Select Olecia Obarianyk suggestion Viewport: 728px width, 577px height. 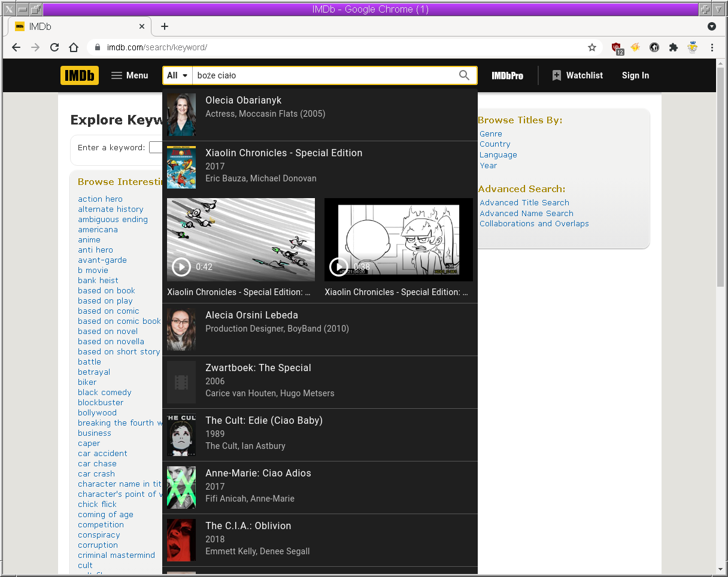(x=320, y=115)
